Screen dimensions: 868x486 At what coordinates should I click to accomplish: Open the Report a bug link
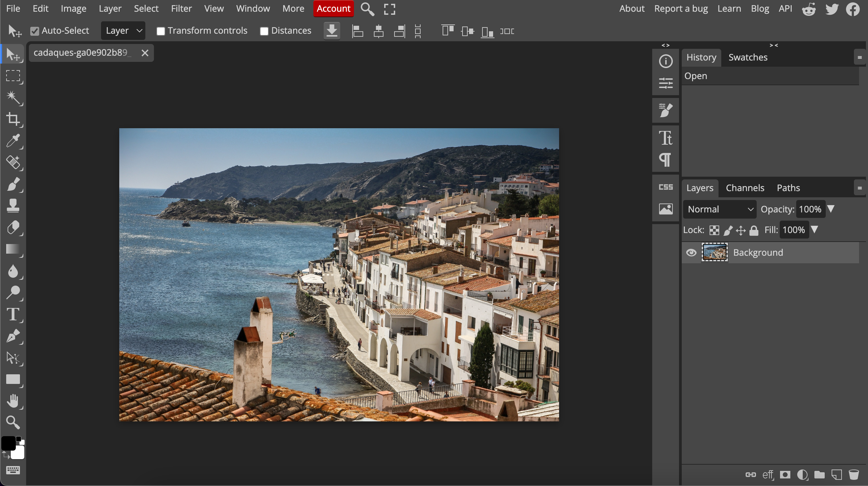[x=681, y=9]
